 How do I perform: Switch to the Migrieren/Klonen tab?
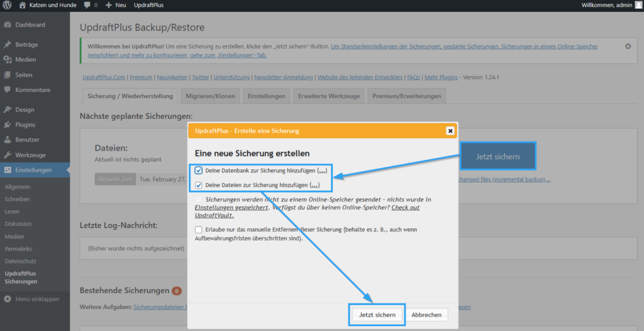pos(210,96)
